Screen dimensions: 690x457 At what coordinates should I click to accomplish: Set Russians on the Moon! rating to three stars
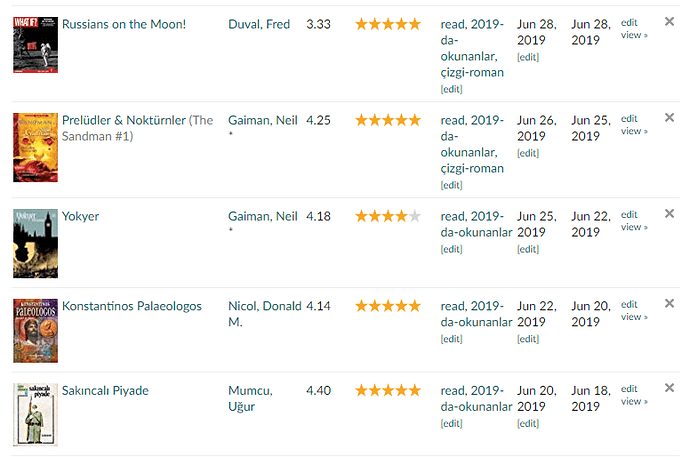[x=388, y=24]
